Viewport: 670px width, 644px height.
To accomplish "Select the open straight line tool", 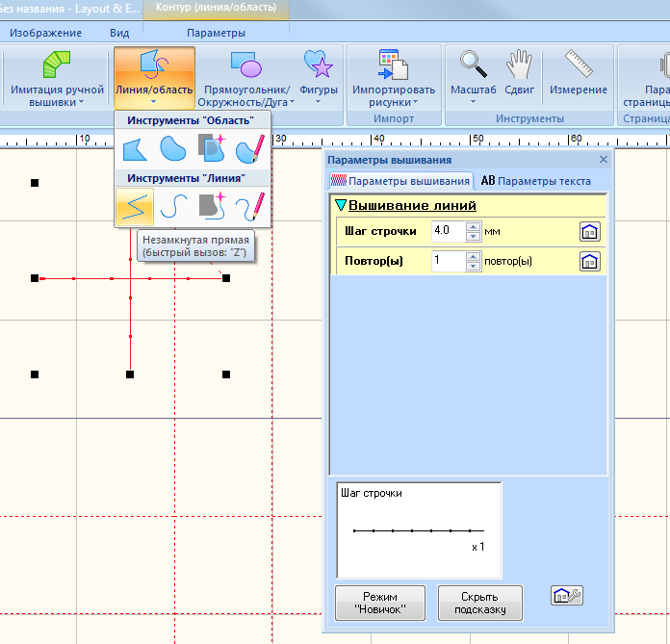I will [134, 206].
